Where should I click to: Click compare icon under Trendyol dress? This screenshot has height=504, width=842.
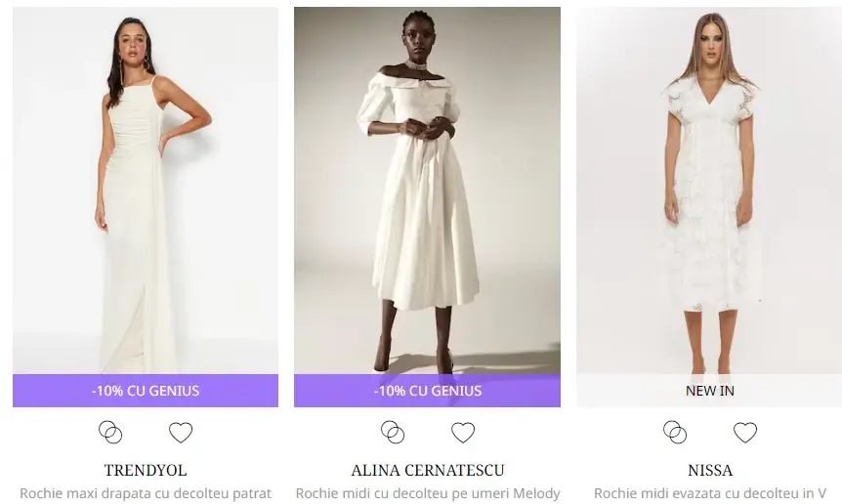(110, 432)
